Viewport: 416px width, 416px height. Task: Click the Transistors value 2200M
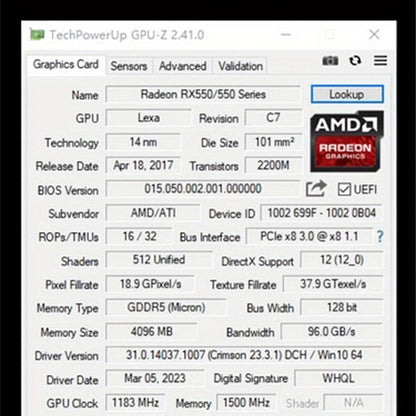coord(273,165)
